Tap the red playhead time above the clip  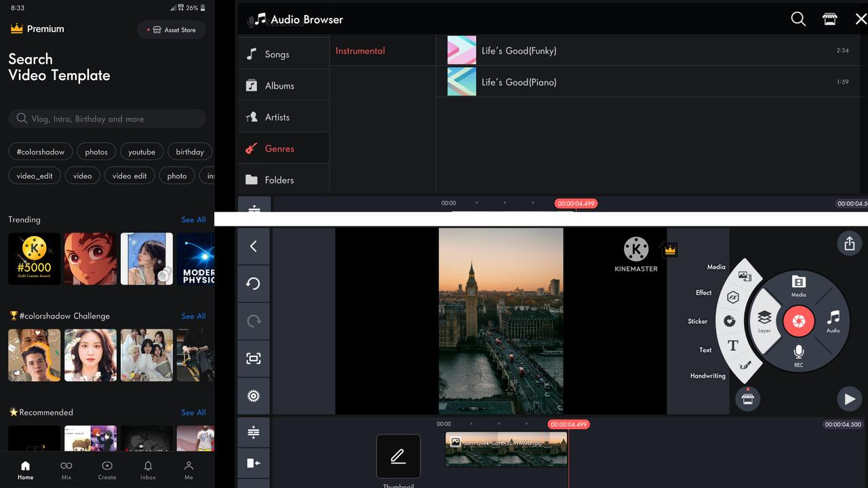[569, 424]
